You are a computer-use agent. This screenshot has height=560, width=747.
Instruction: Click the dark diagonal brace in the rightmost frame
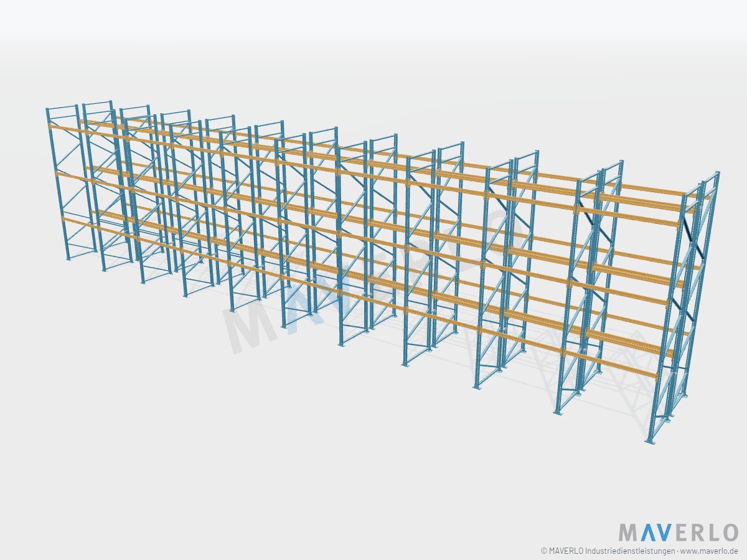[692, 239]
